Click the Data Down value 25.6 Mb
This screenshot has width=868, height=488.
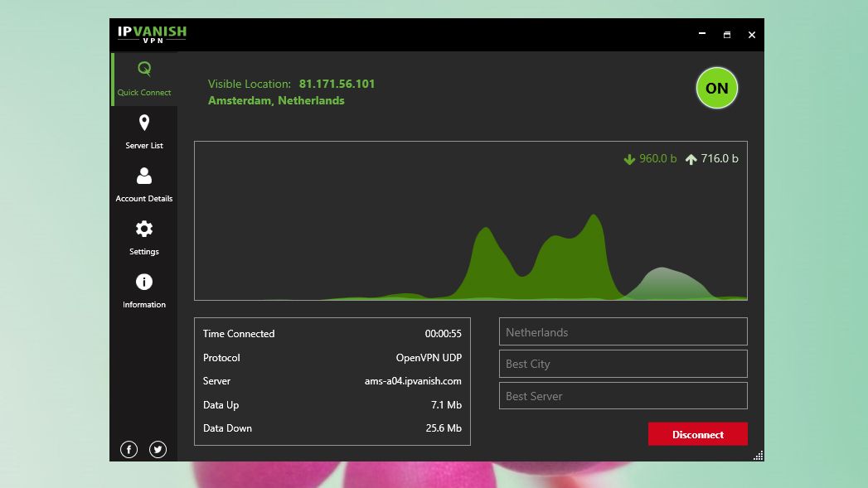(444, 428)
